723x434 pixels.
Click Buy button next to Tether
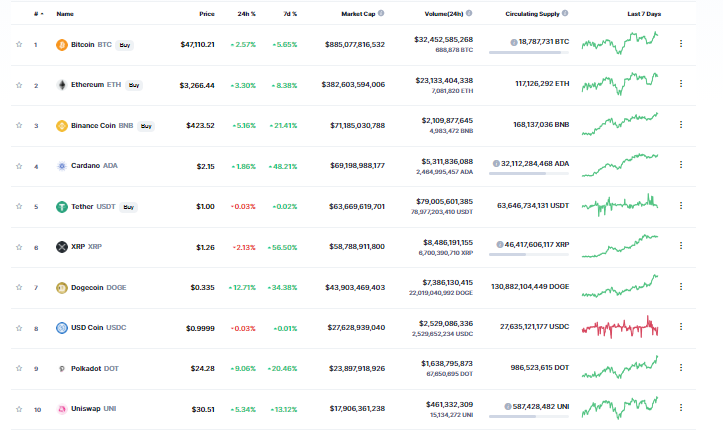click(129, 207)
